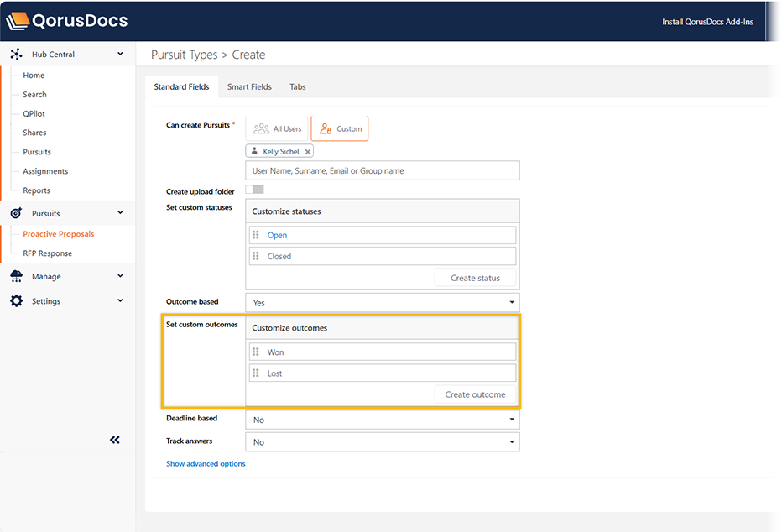Click the QorusDocs logo icon
The image size is (782, 532).
pos(18,21)
